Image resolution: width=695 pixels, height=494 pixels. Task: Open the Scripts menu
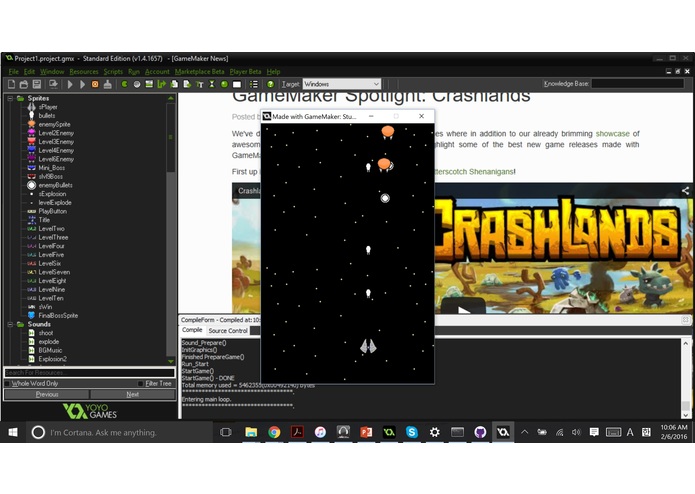tap(113, 72)
